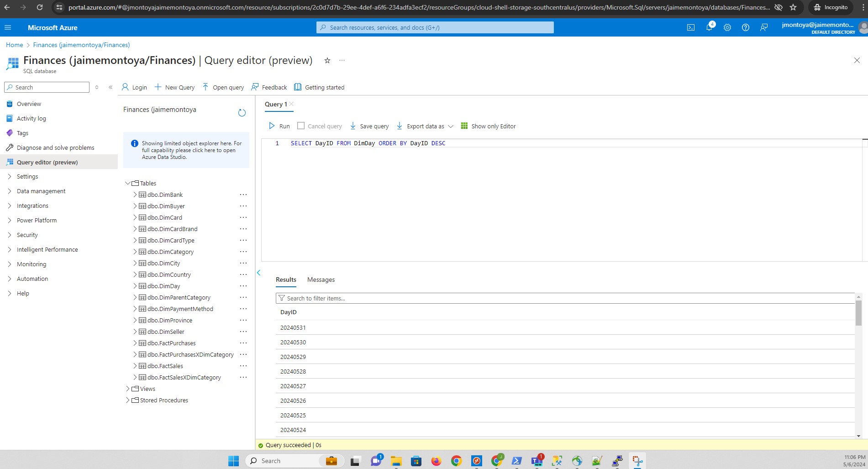This screenshot has width=868, height=469.
Task: Run the query
Action: [x=279, y=126]
